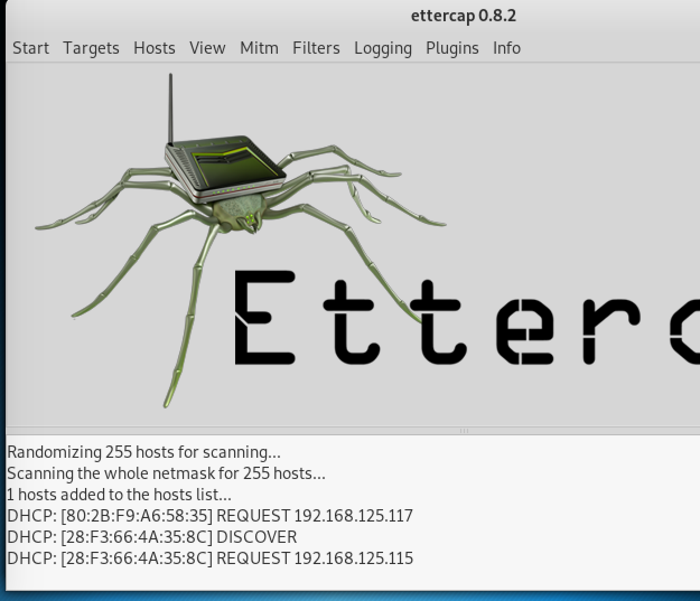This screenshot has height=601, width=700.
Task: Select DHCP DISCOVER log line
Action: click(x=152, y=537)
